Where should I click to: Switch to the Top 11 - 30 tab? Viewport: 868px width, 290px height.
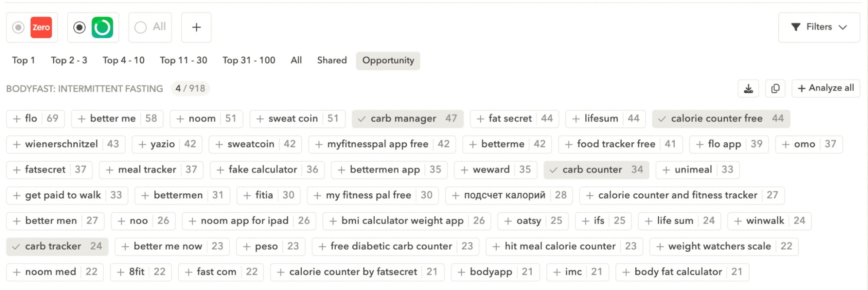point(183,60)
